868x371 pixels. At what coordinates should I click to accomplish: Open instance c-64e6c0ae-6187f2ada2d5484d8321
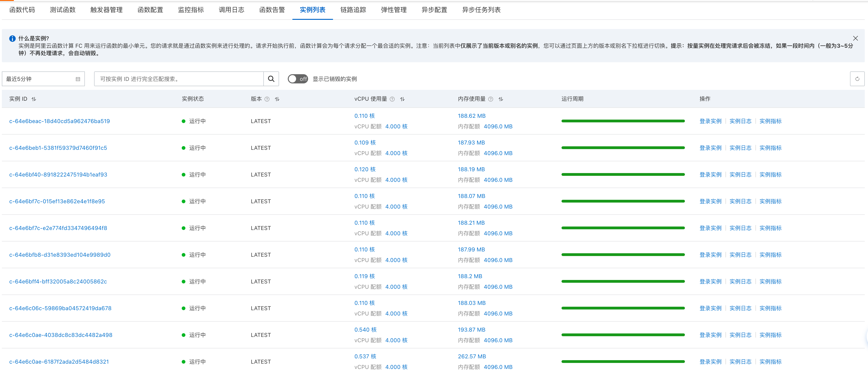pyautogui.click(x=59, y=362)
